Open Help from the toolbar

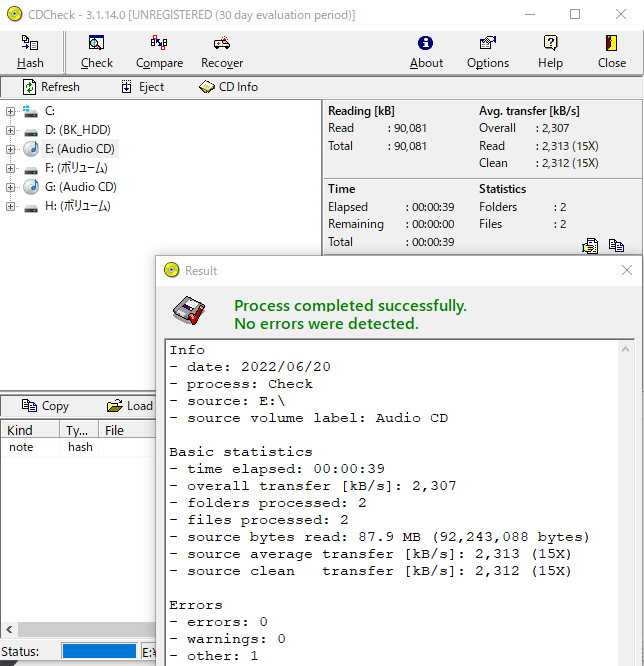(x=550, y=44)
